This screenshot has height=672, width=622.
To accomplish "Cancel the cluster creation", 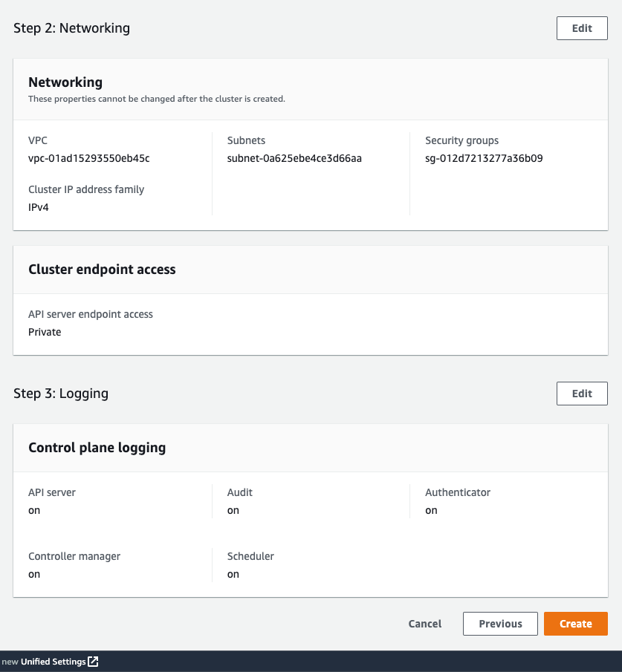I will click(x=425, y=624).
